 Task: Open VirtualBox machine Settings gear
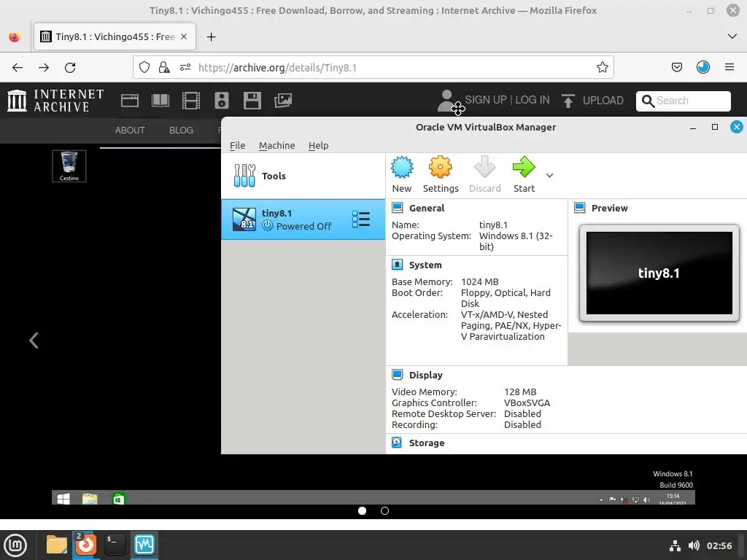pos(440,174)
